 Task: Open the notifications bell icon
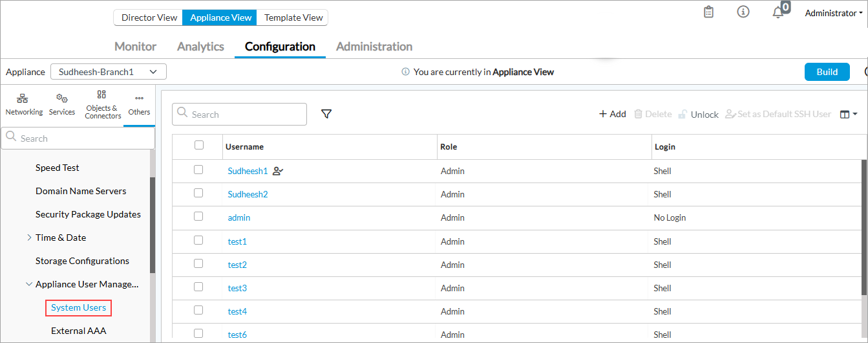(779, 12)
